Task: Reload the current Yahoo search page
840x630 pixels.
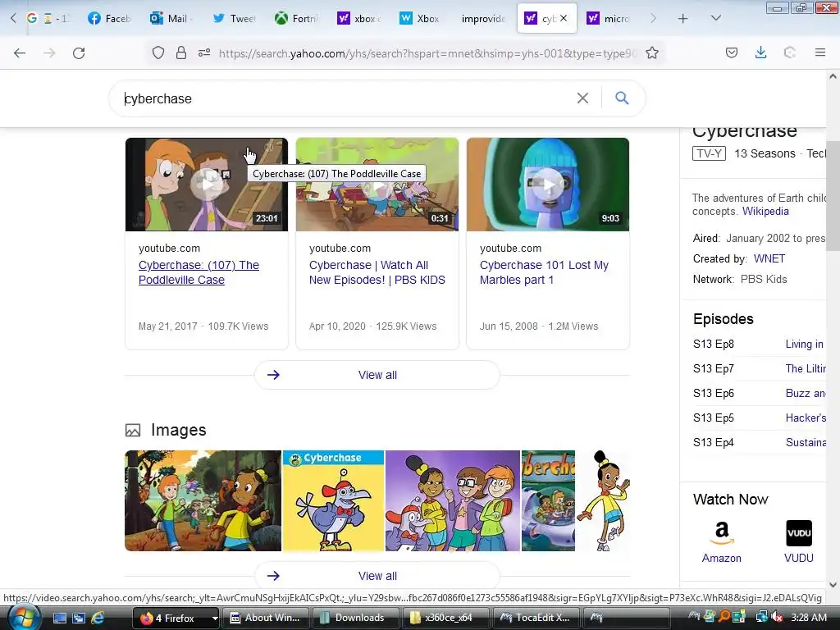Action: 79,53
